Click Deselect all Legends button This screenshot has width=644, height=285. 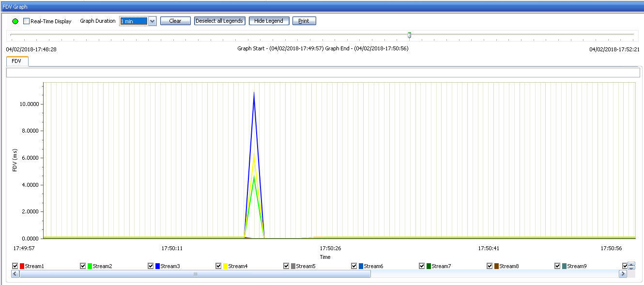click(220, 21)
